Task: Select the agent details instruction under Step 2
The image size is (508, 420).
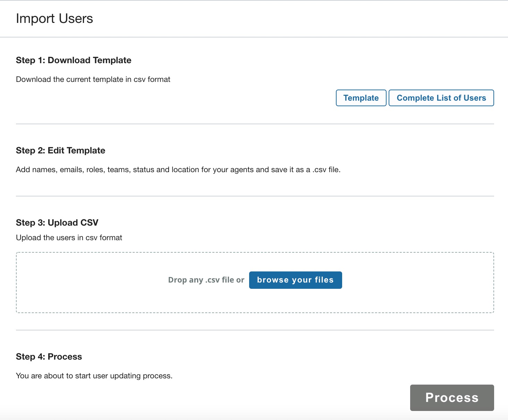Action: tap(178, 169)
